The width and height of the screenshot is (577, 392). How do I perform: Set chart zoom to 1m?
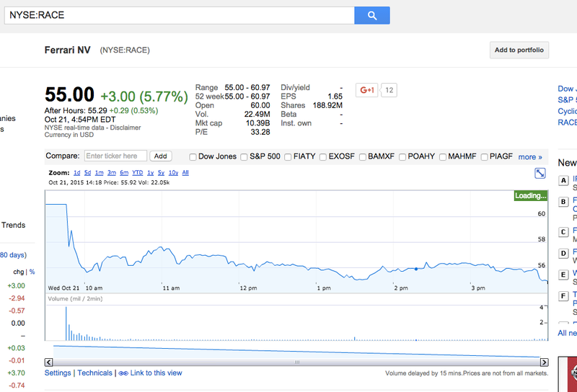click(x=99, y=172)
